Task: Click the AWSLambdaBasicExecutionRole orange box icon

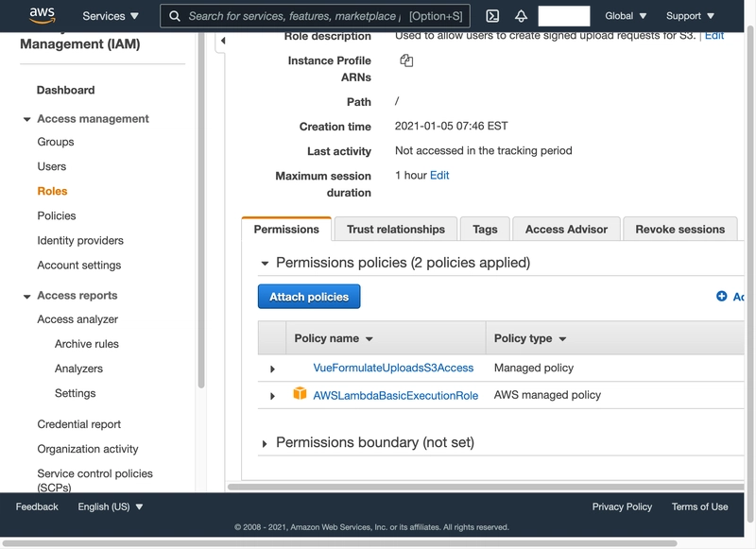Action: pyautogui.click(x=300, y=393)
